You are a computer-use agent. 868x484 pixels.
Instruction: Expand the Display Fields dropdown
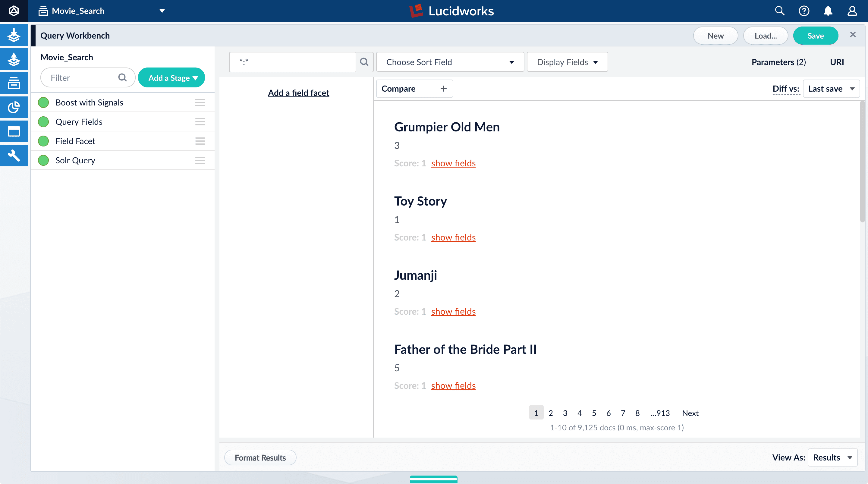(x=567, y=61)
